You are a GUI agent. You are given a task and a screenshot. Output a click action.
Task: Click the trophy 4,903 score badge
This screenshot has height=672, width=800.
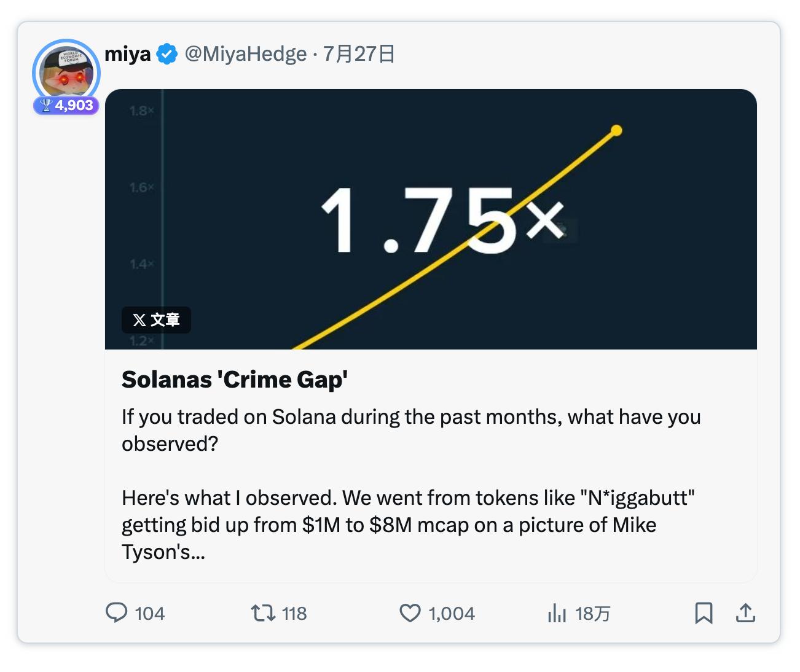[x=66, y=105]
